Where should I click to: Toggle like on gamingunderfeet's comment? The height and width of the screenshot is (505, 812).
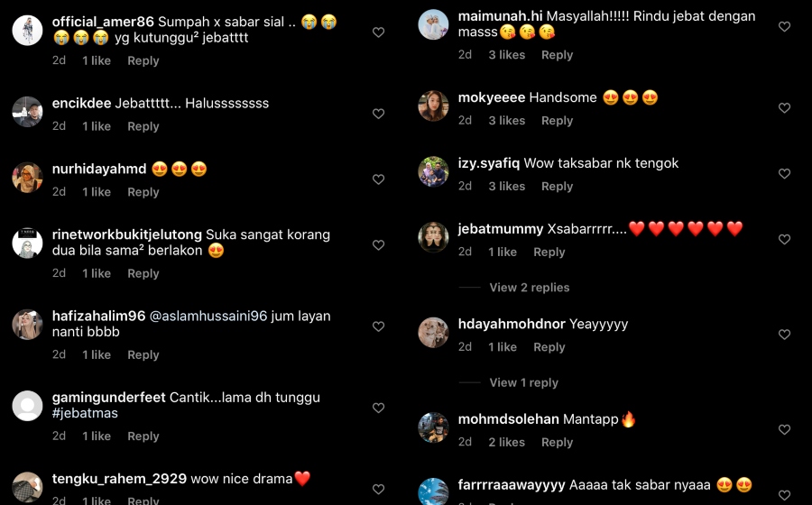[x=379, y=409]
